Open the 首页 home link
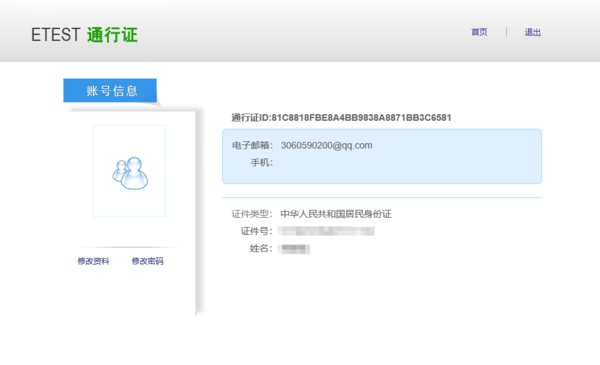 479,32
